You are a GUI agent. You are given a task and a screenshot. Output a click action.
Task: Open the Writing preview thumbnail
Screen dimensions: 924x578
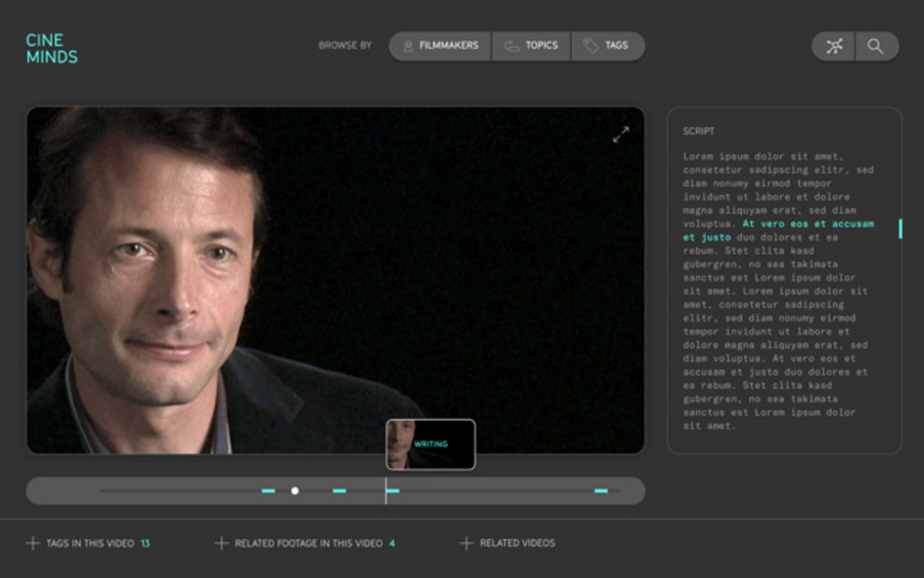(x=430, y=444)
